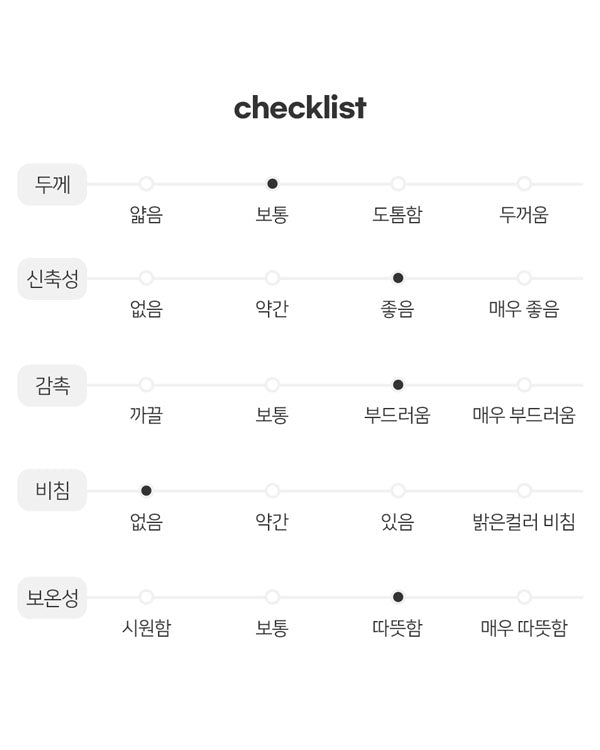Choose 도톰함 thickness option dot

tap(398, 184)
